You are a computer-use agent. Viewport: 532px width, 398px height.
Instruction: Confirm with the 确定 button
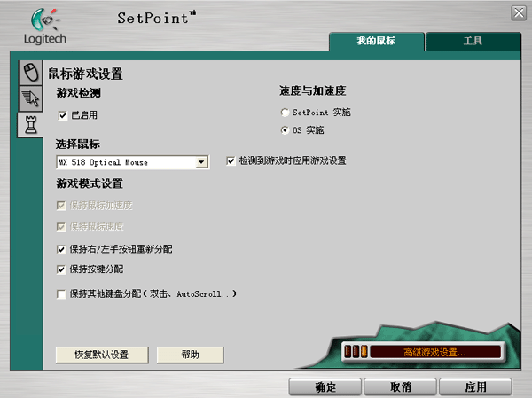click(325, 387)
